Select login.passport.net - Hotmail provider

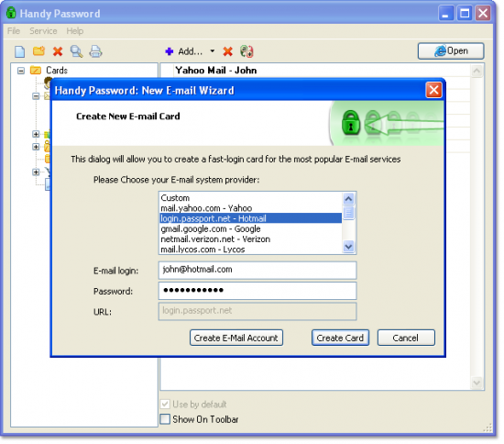[251, 218]
